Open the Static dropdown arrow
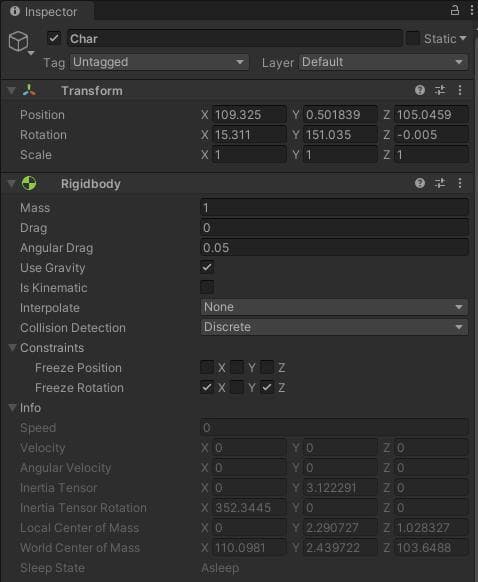This screenshot has width=478, height=582. tap(463, 38)
